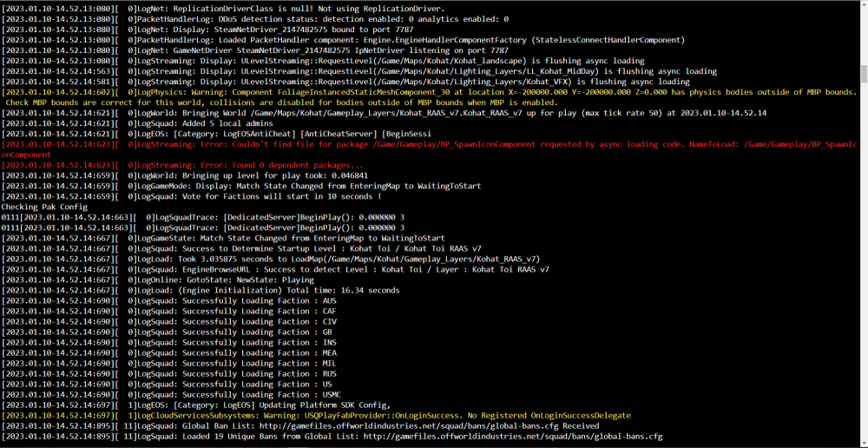Viewport: 868px width, 448px height.
Task: Click the 'Kohat_VFX' streaming log line
Action: tap(345, 82)
